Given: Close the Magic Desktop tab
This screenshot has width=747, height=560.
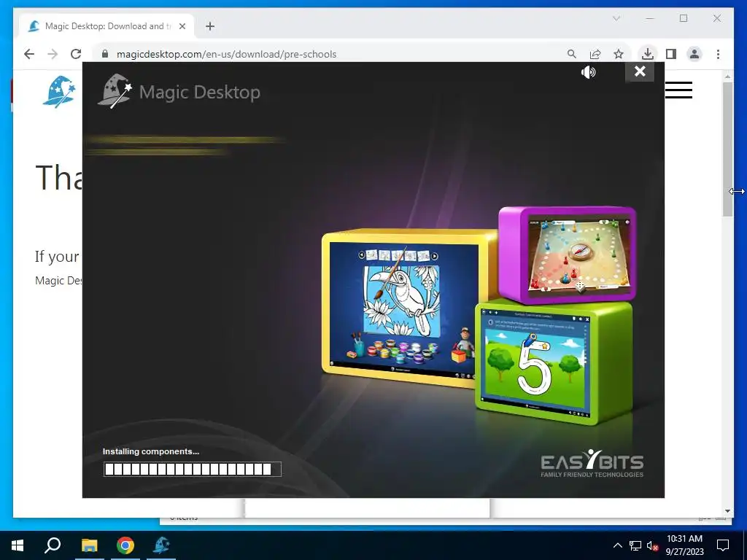Looking at the screenshot, I should coord(182,26).
